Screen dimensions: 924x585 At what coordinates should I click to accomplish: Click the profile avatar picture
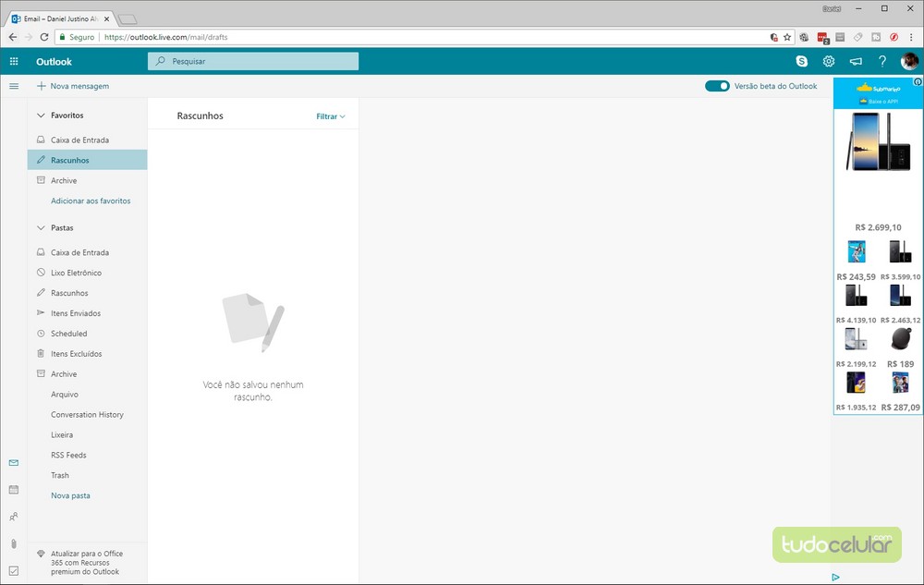click(909, 62)
